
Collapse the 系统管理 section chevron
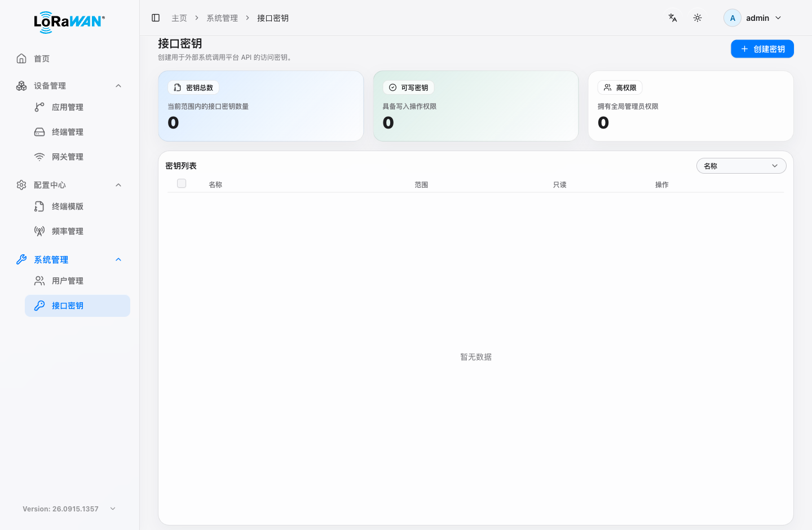click(118, 259)
